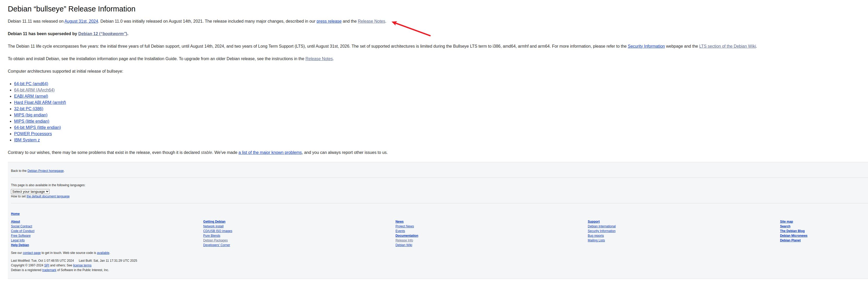
Task: Open Legal Info footer link
Action: click(18, 240)
